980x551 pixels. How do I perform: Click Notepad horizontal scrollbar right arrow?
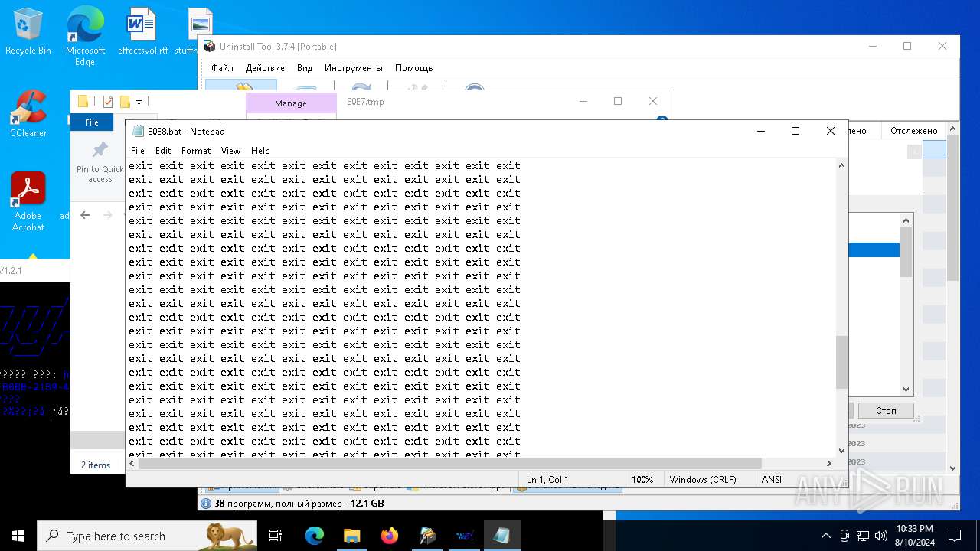[828, 463]
